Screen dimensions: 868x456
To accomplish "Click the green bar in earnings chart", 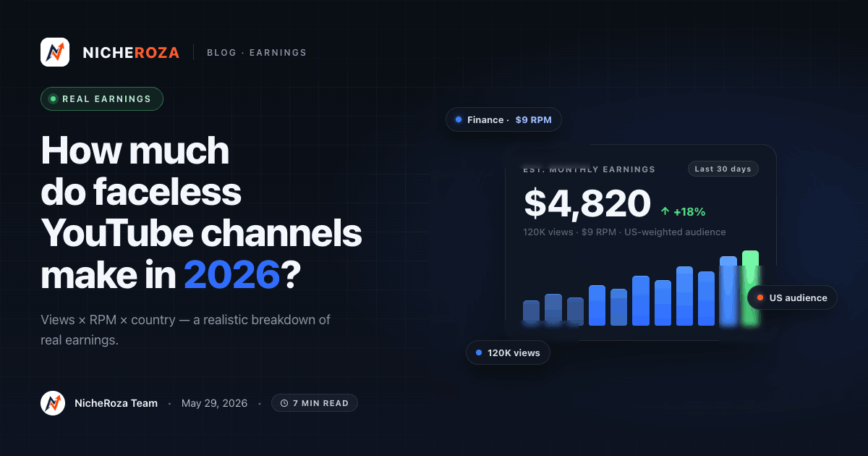I will (750, 288).
